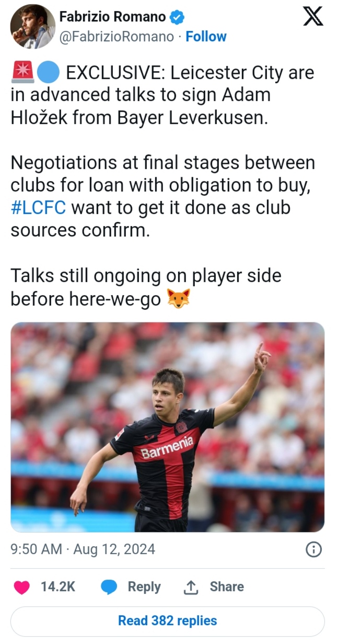This screenshot has width=337, height=644.
Task: Click the blue verified badge
Action: point(178,17)
